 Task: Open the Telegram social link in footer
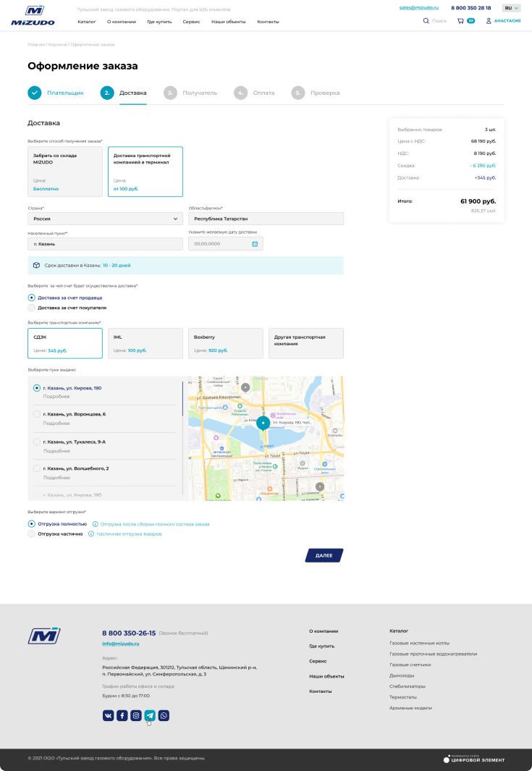tap(150, 715)
